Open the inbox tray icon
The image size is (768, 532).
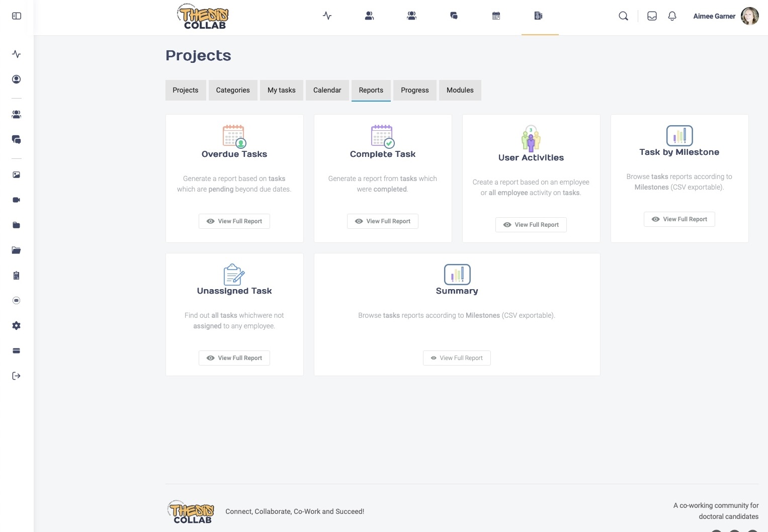point(652,16)
